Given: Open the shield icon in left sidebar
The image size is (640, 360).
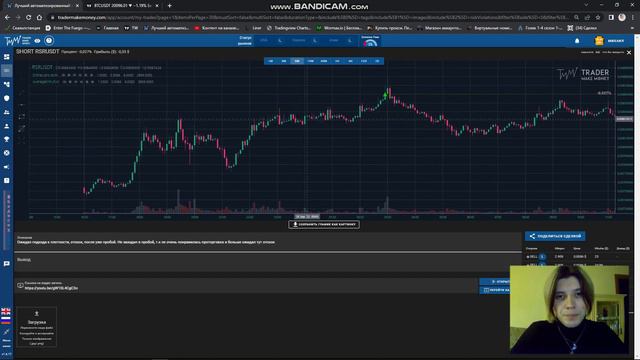Looking at the screenshot, I should pos(7,98).
